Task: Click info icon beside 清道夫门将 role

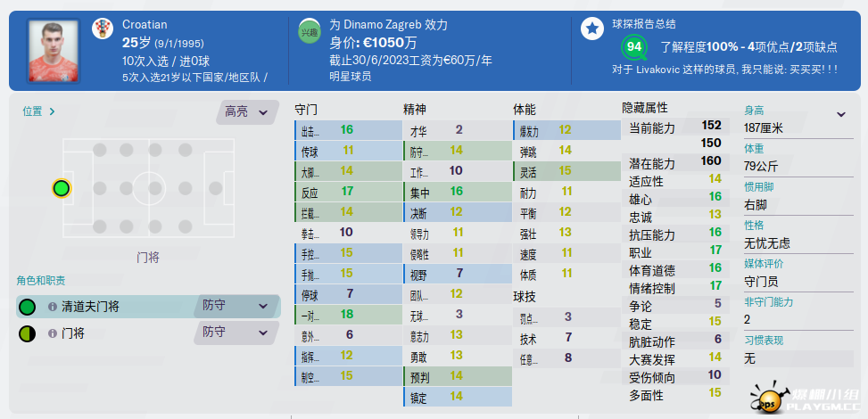Action: [x=53, y=307]
